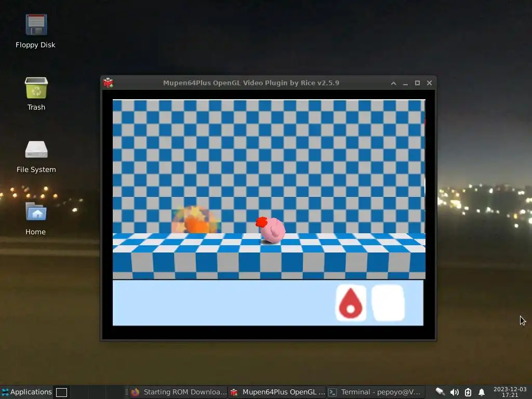Image resolution: width=532 pixels, height=399 pixels.
Task: Switch to Starting ROM Download Firefox task
Action: (179, 392)
